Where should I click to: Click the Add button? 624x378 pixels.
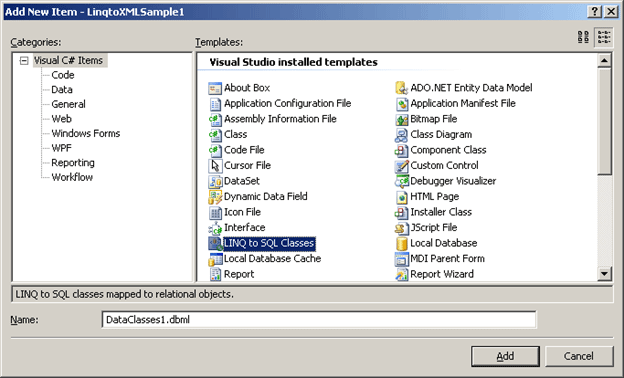[x=505, y=356]
